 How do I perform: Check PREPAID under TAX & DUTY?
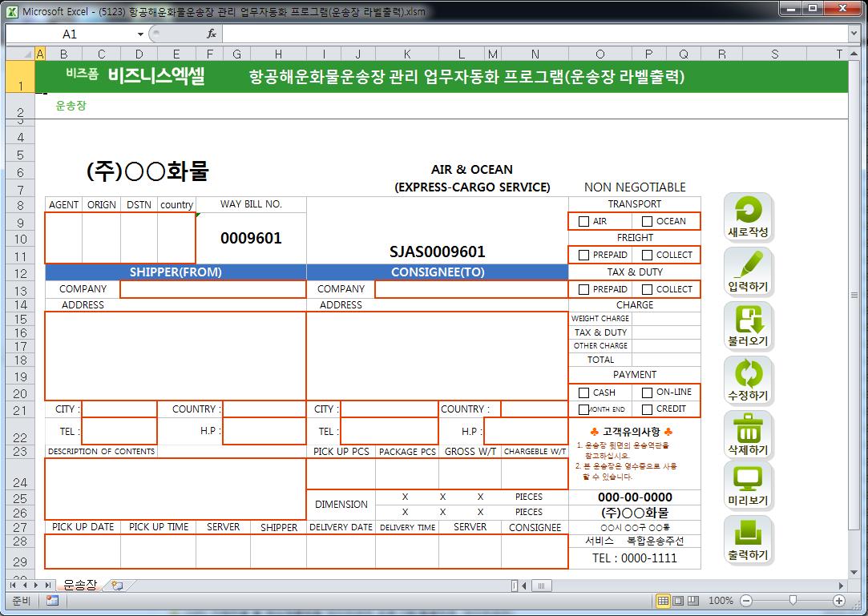583,289
